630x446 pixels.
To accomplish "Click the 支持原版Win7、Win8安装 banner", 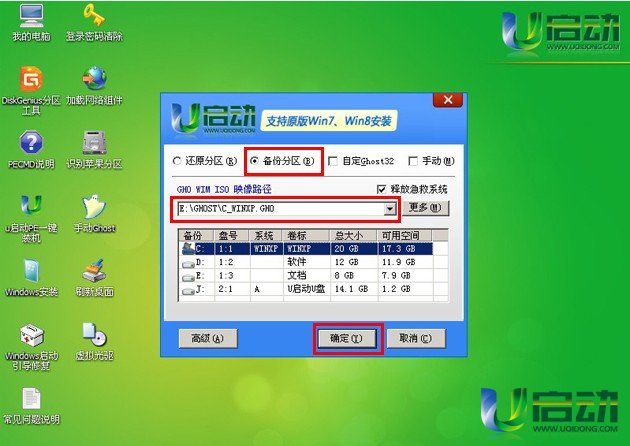I will tap(329, 121).
